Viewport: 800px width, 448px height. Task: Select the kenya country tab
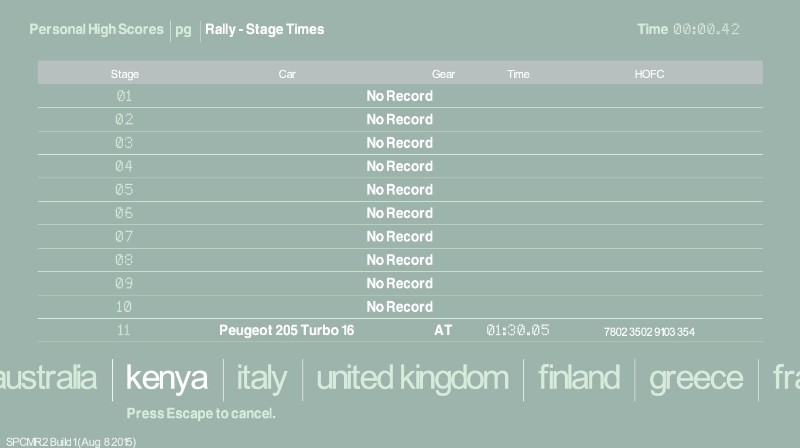click(x=167, y=377)
